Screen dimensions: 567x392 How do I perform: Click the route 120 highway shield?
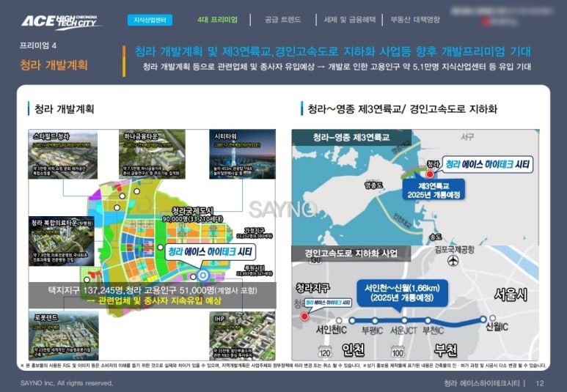325,351
